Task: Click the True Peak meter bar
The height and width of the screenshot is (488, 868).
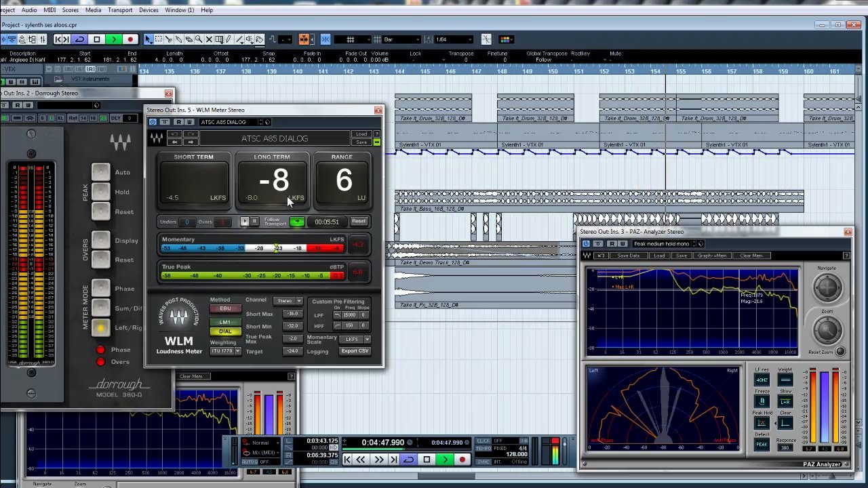Action: pyautogui.click(x=254, y=276)
